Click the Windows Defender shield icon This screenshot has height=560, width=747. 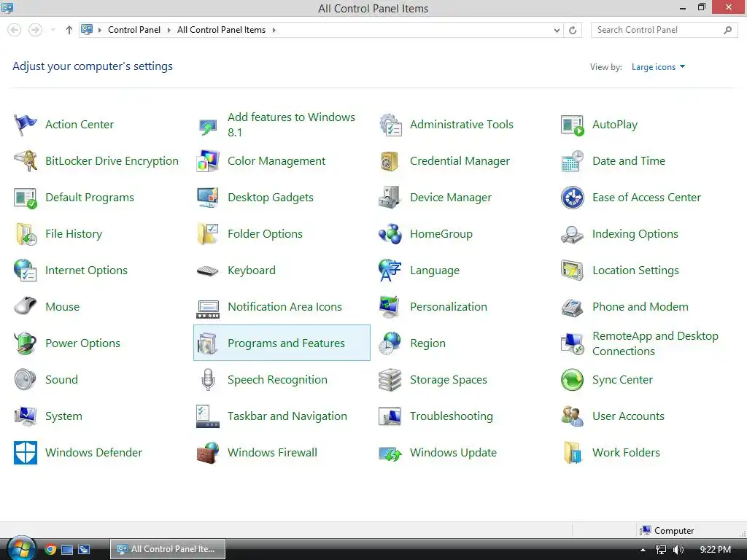(26, 452)
